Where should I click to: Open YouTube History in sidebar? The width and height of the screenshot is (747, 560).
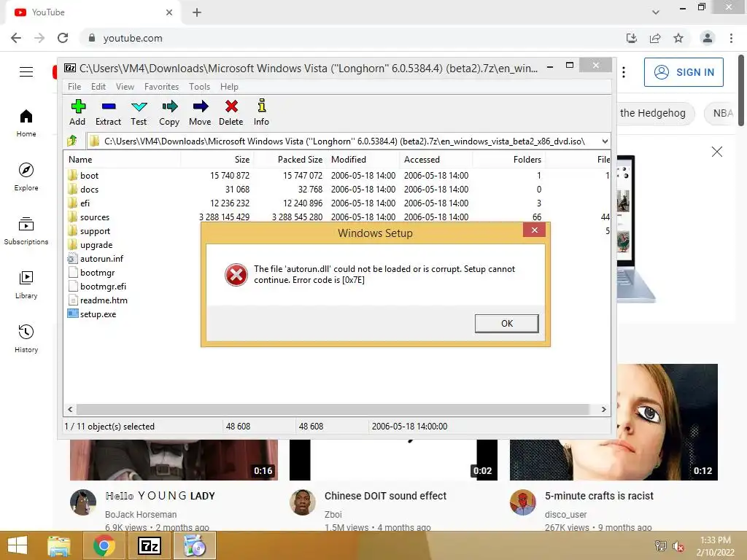click(26, 338)
